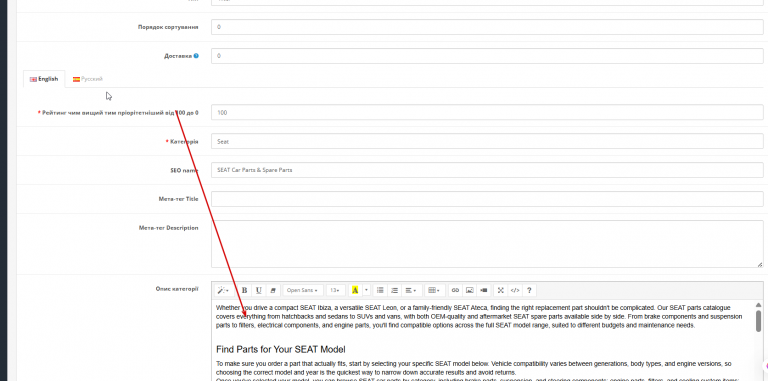The height and width of the screenshot is (381, 768).
Task: Click the Мета-тег Title input field
Action: 487,199
